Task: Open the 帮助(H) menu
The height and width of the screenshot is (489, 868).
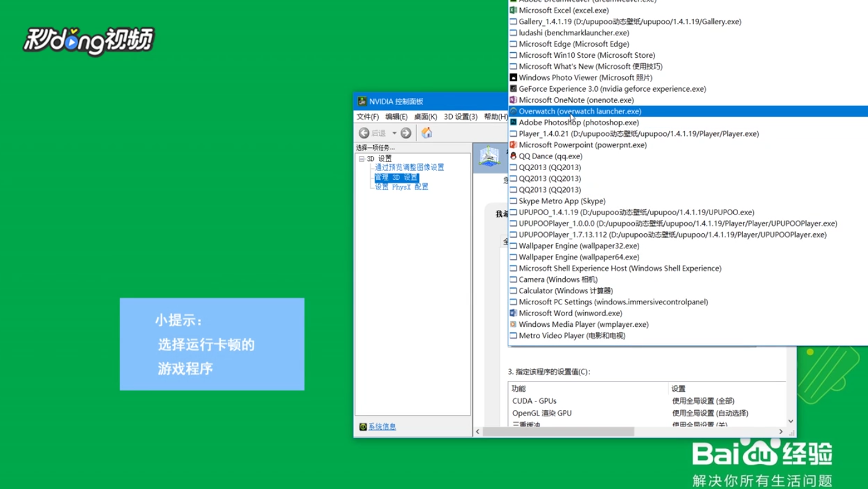Action: click(x=495, y=117)
